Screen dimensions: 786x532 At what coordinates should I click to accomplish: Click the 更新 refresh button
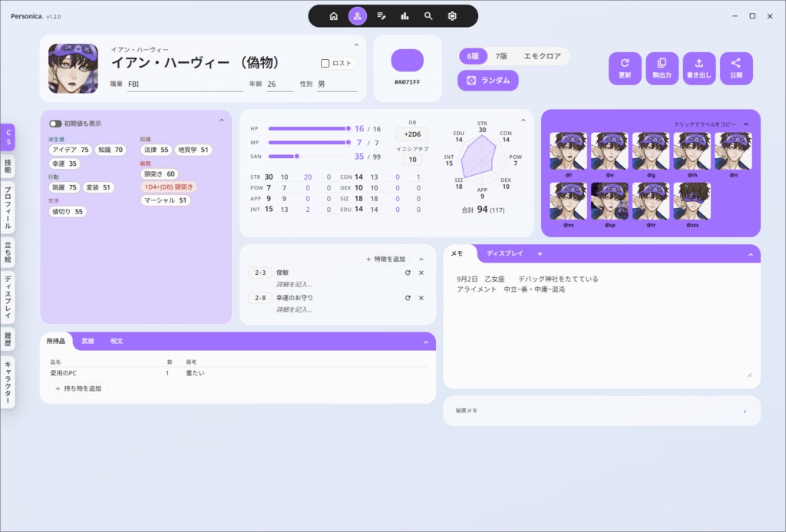point(625,68)
